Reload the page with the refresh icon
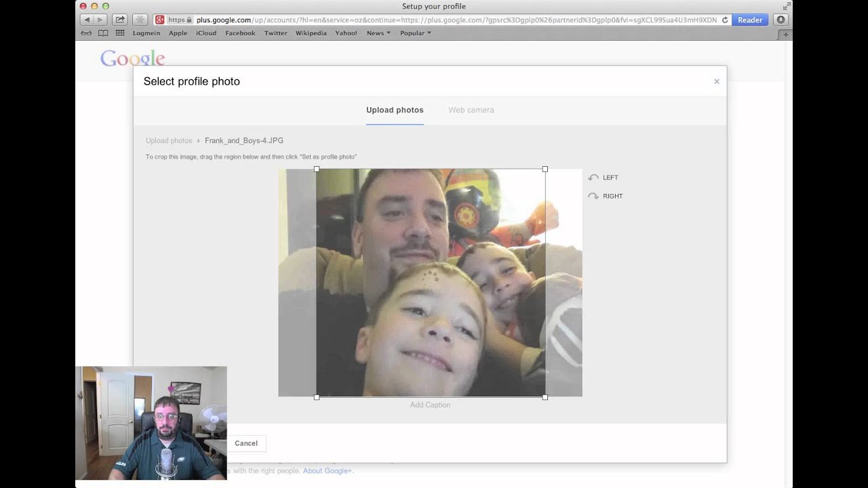Viewport: 868px width, 488px height. (725, 20)
